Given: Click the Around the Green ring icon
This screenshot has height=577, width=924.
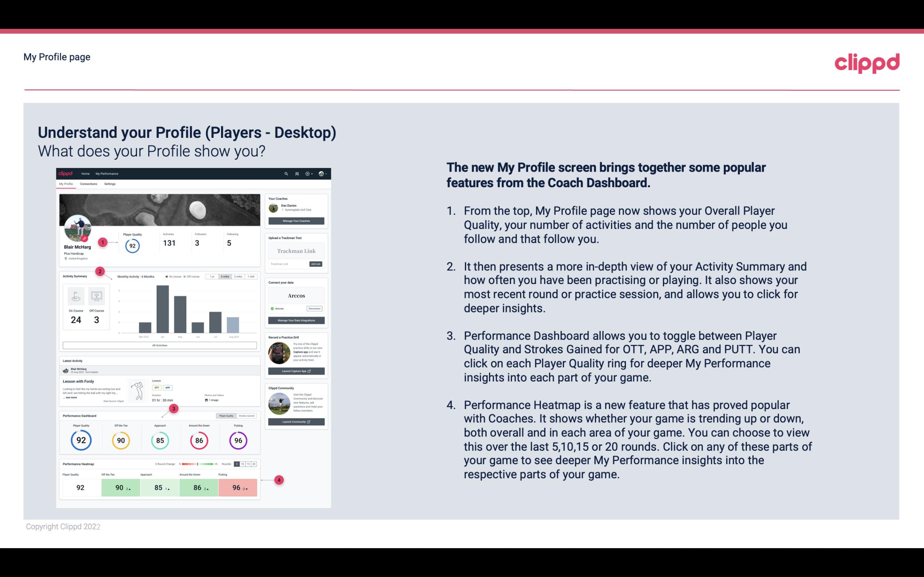Looking at the screenshot, I should 198,439.
